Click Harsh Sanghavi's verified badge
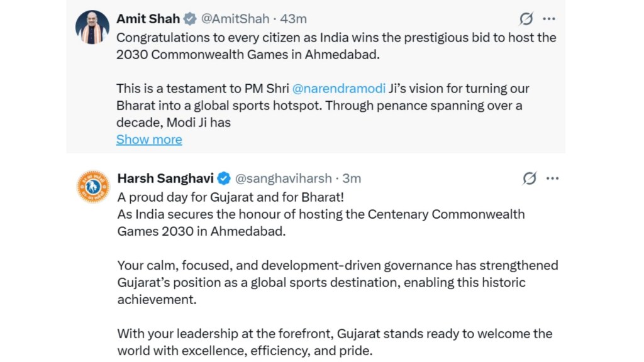The image size is (644, 362). coord(224,178)
